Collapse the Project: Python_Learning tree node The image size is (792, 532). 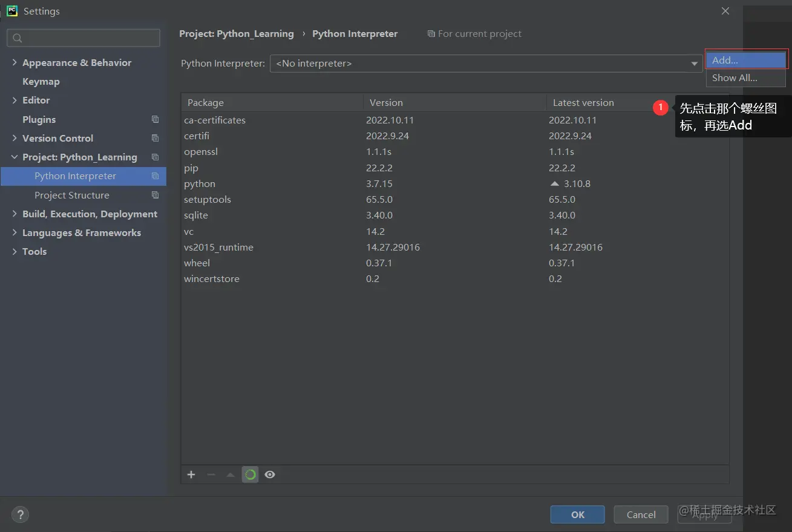[x=15, y=157]
